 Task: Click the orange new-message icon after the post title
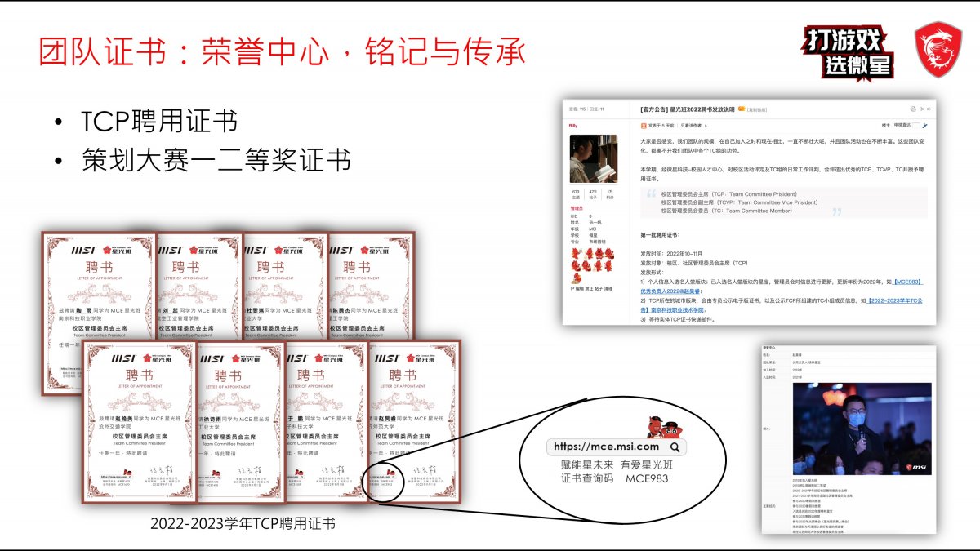[x=742, y=109]
